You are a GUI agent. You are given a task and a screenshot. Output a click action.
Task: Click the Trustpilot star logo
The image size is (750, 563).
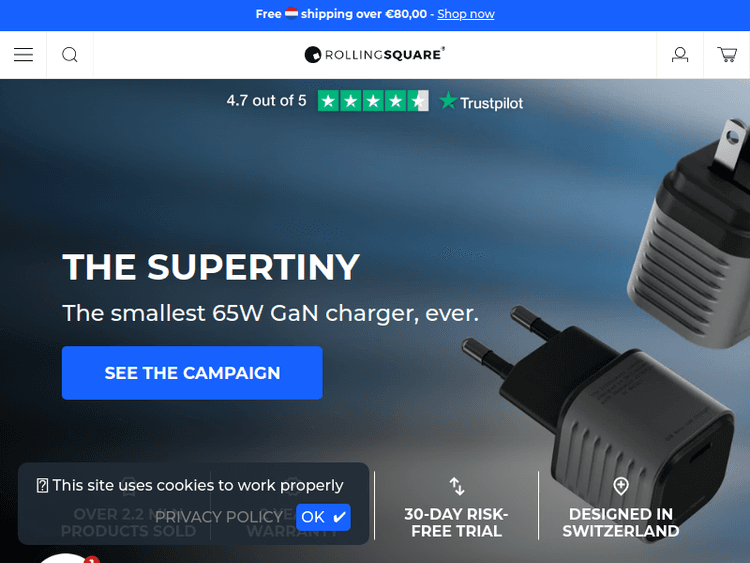point(481,101)
